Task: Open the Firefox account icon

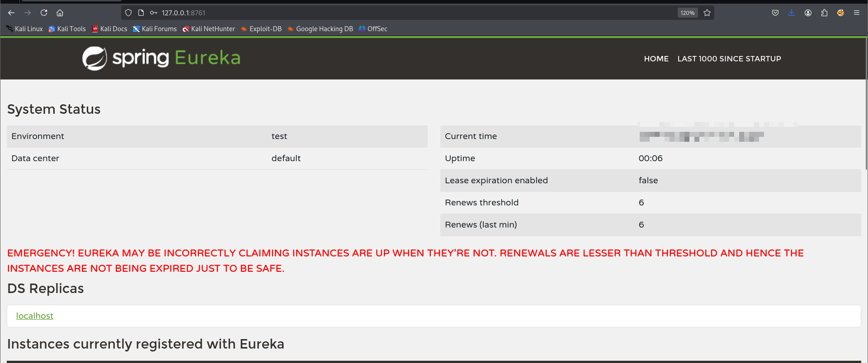Action: pos(808,13)
